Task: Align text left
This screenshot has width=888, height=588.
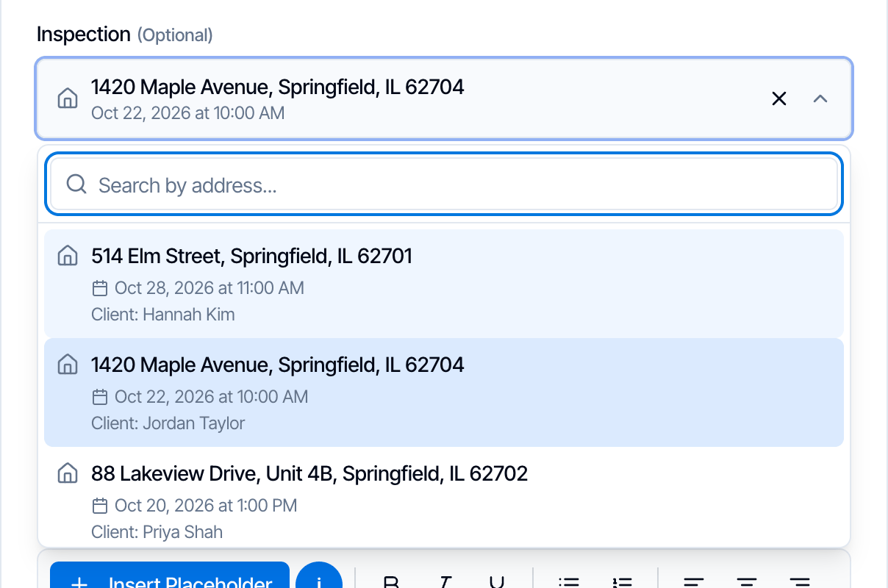Action: (x=694, y=582)
